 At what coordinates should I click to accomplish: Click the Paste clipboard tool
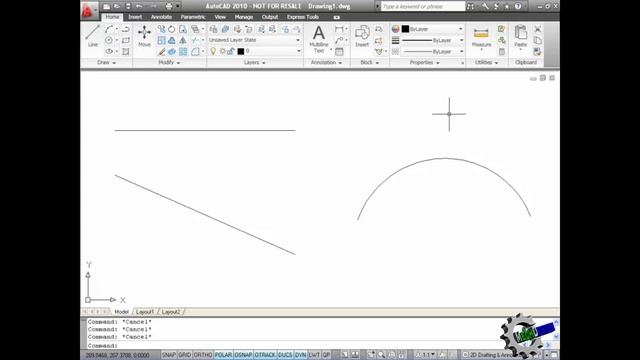coord(520,37)
